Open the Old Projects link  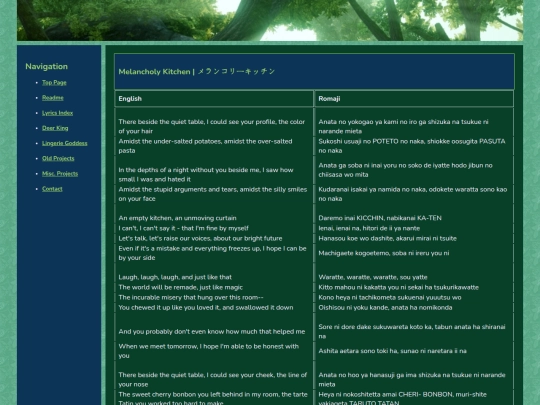coord(58,158)
